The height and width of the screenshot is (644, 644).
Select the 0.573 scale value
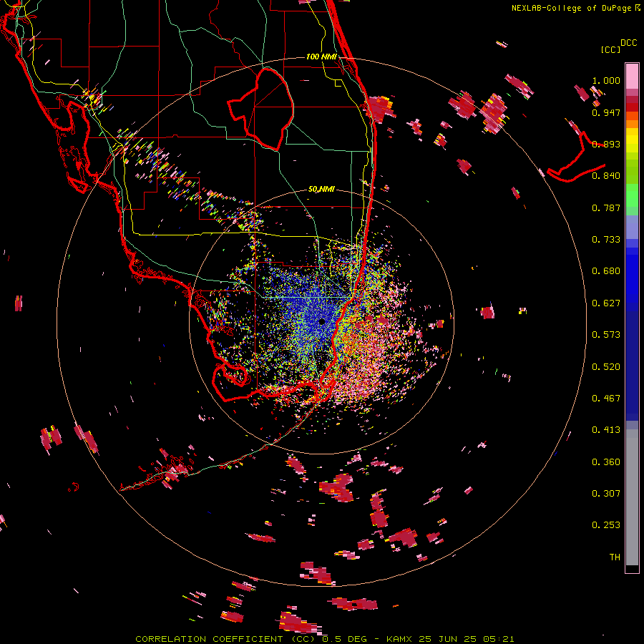pyautogui.click(x=606, y=335)
